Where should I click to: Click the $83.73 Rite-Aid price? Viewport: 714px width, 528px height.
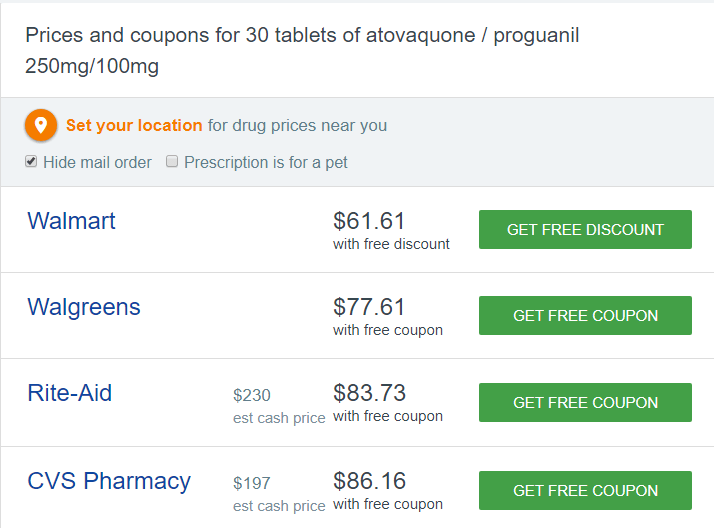point(369,393)
